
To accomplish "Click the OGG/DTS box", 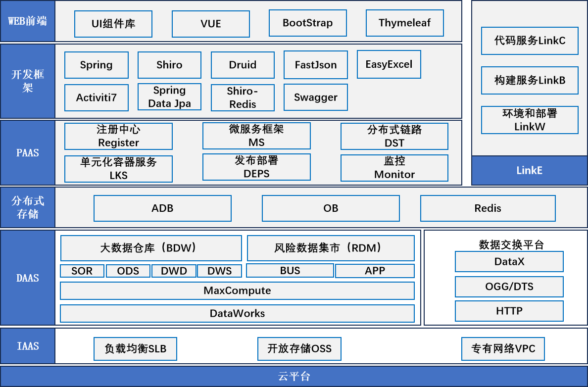I will click(509, 287).
